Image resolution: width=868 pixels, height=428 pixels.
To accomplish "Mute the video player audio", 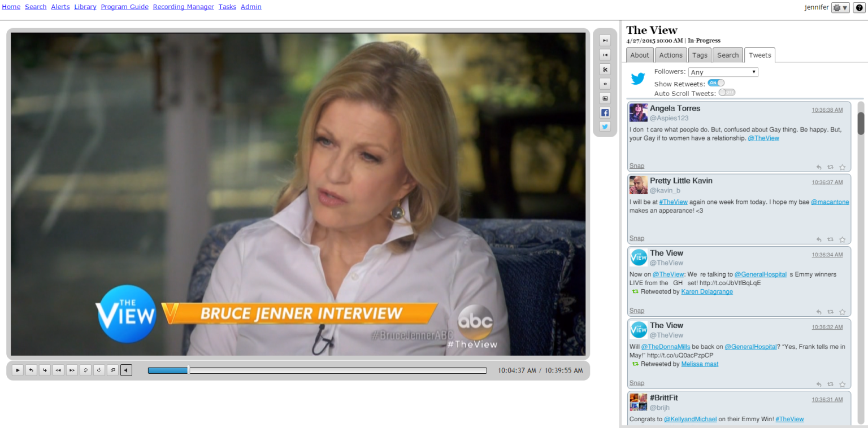I will click(125, 370).
